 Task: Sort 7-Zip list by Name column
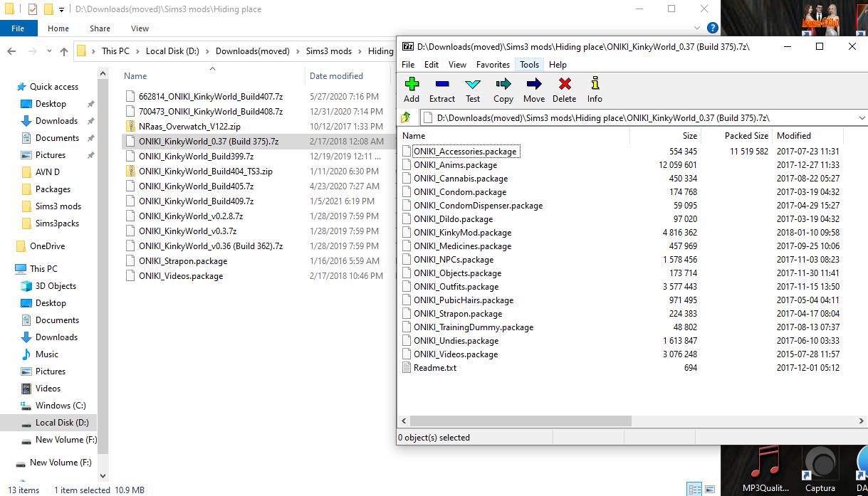tap(414, 135)
